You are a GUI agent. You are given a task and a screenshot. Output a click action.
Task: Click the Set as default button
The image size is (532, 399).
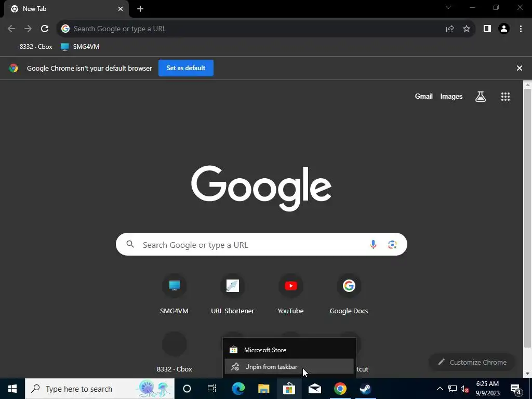(x=186, y=68)
